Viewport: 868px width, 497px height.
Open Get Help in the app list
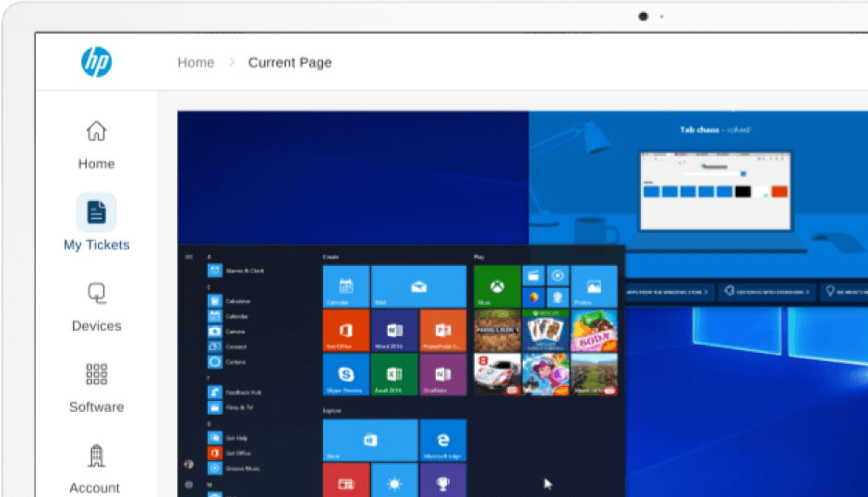pyautogui.click(x=229, y=438)
